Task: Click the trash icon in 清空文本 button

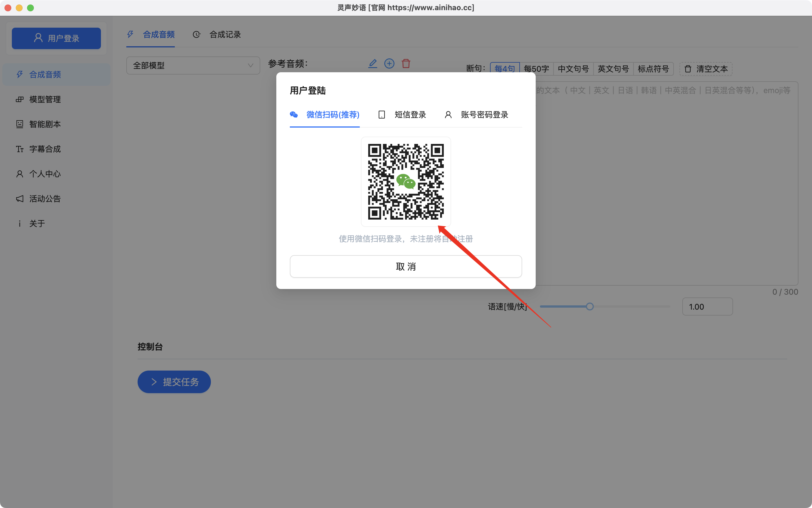Action: coord(688,69)
